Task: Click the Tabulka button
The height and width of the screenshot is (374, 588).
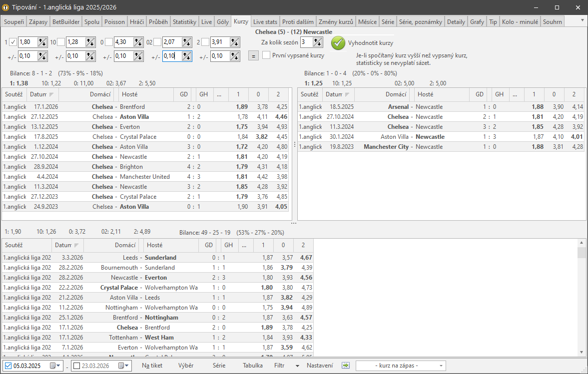Action: pos(253,366)
